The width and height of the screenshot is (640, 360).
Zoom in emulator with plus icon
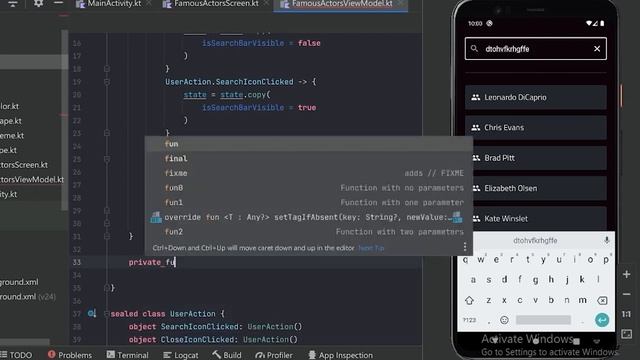coord(627,274)
